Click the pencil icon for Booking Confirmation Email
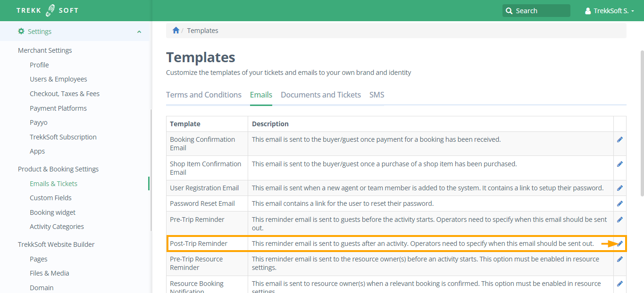Image resolution: width=644 pixels, height=293 pixels. (x=619, y=139)
